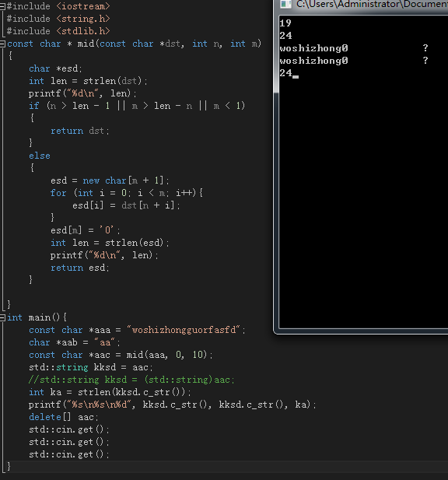The height and width of the screenshot is (480, 448).
Task: Click the 'woshizhongguorfasfd' string literal
Action: (x=183, y=330)
